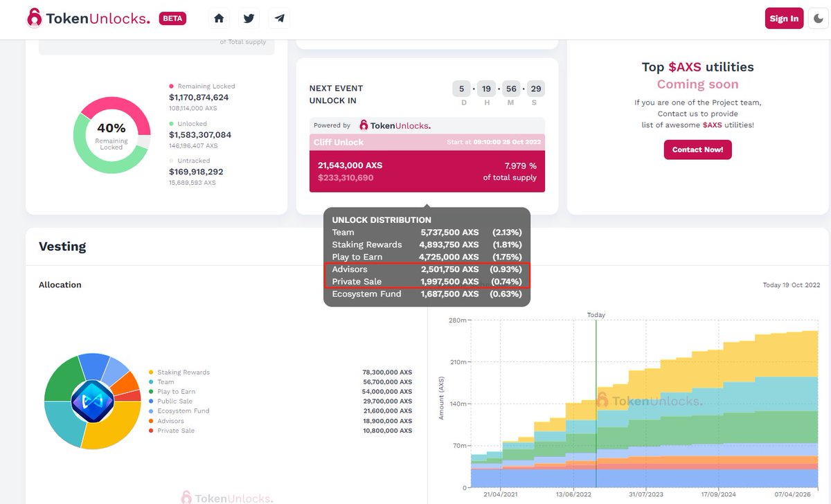This screenshot has width=831, height=504.
Task: Click the Vesting section heading
Action: point(62,246)
